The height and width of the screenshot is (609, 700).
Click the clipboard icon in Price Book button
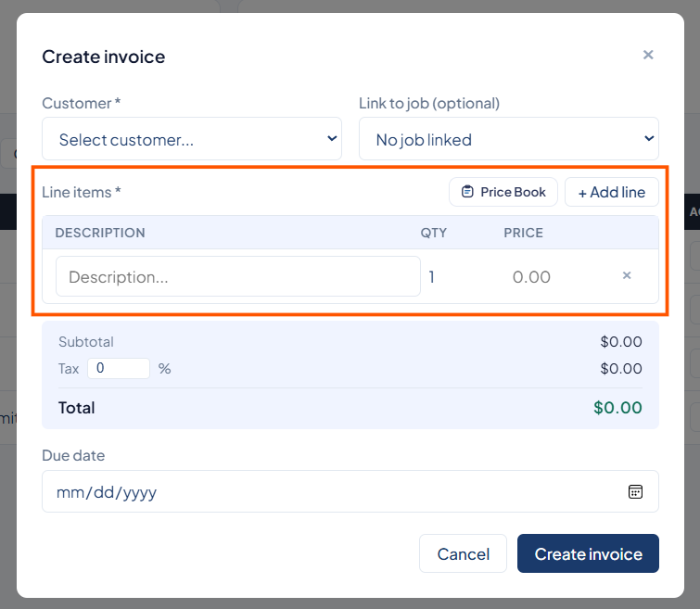click(x=467, y=192)
